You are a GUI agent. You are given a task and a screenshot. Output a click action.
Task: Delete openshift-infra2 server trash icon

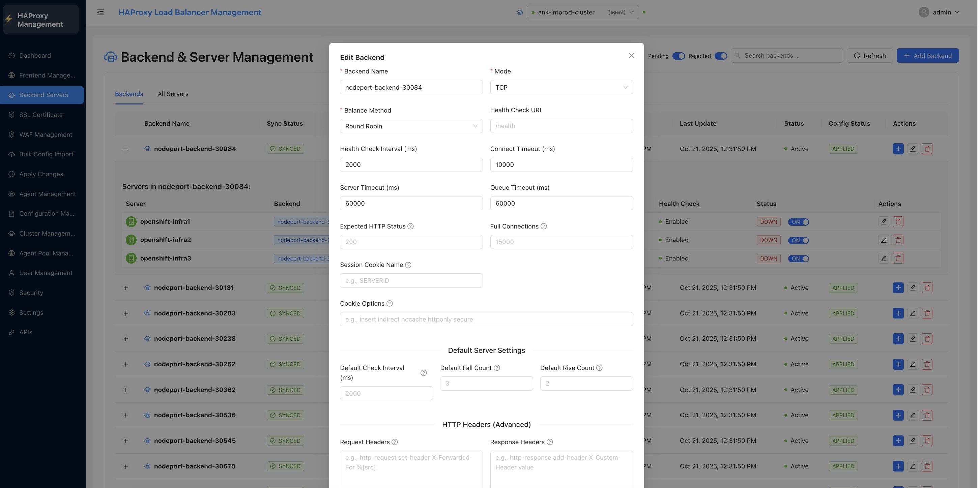coord(898,240)
